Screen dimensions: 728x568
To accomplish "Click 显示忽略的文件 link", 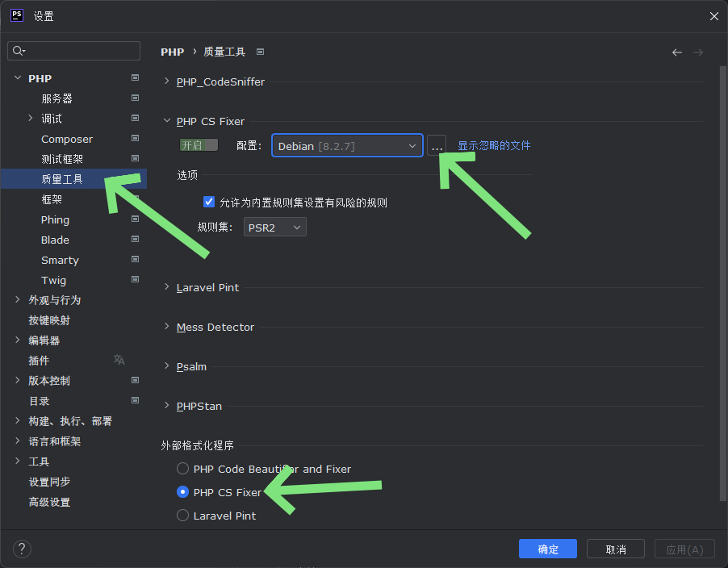I will [x=494, y=146].
